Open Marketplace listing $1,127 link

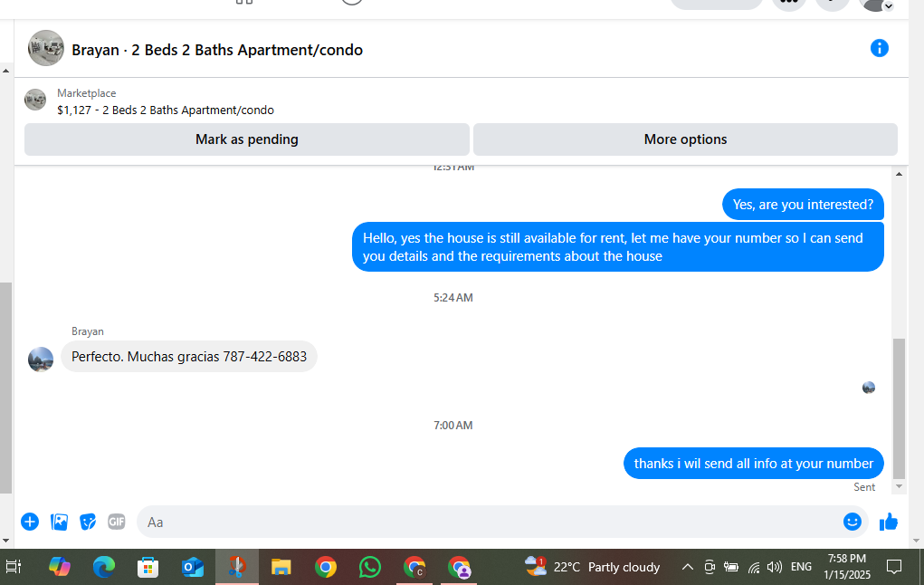[x=165, y=110]
